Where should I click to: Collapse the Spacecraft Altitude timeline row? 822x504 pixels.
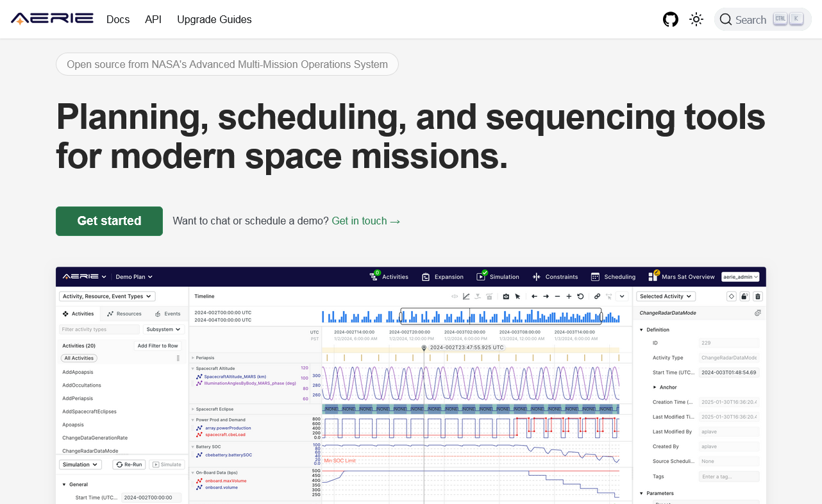click(x=193, y=369)
